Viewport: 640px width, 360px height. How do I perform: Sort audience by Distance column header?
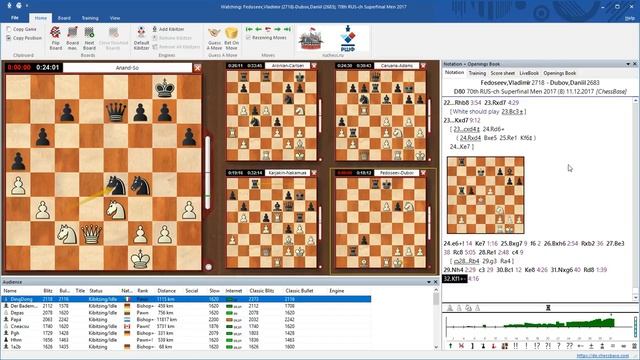(167, 291)
